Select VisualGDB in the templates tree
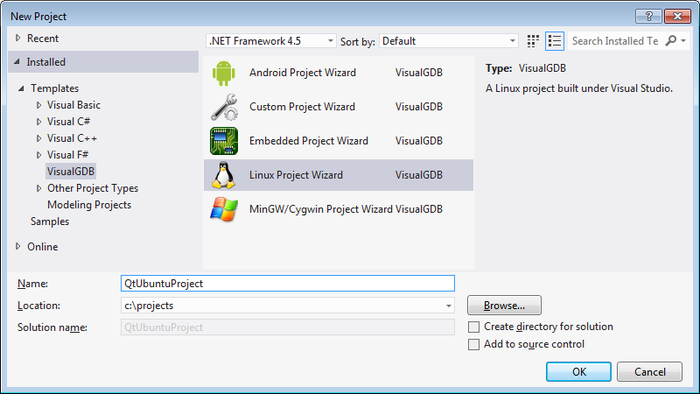700x394 pixels. click(71, 171)
